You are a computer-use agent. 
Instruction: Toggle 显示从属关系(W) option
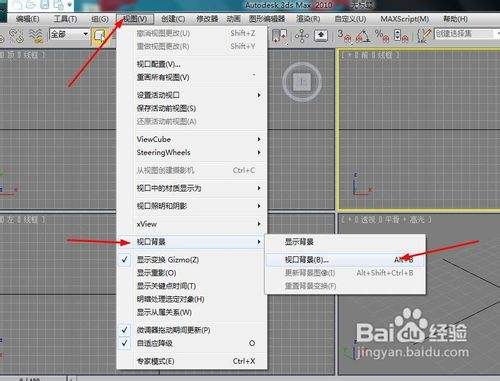click(x=192, y=312)
